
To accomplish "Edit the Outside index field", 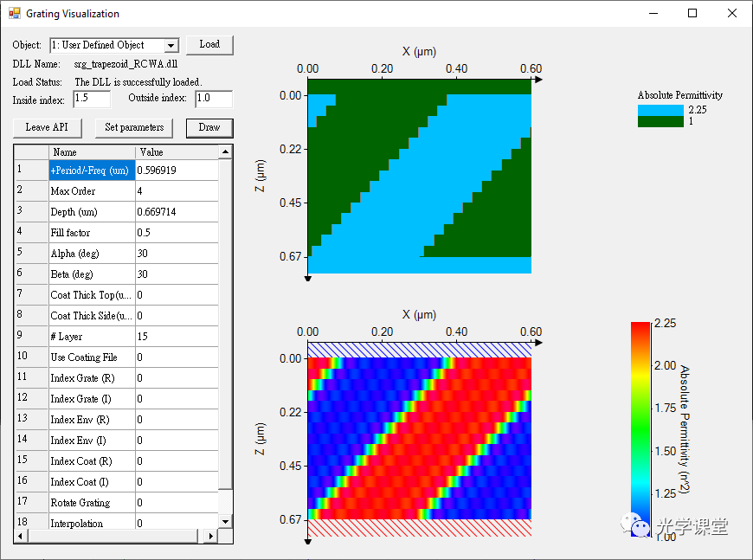I will (214, 99).
